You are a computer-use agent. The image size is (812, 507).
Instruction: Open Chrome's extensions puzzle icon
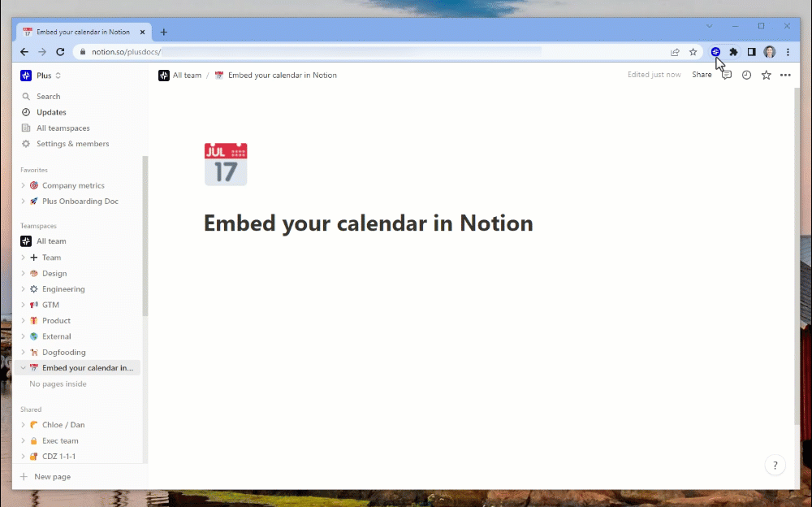click(x=732, y=51)
